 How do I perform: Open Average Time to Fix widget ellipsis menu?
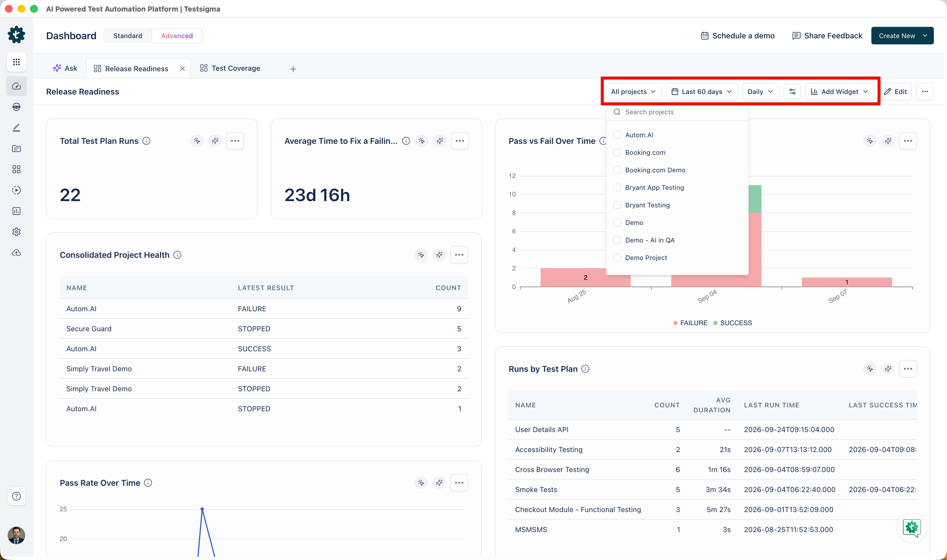click(x=459, y=141)
